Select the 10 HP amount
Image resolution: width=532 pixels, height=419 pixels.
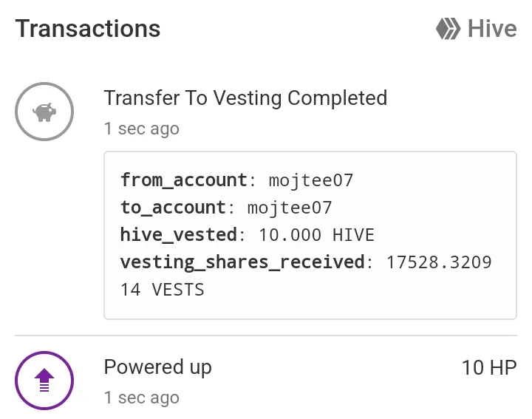pyautogui.click(x=489, y=367)
